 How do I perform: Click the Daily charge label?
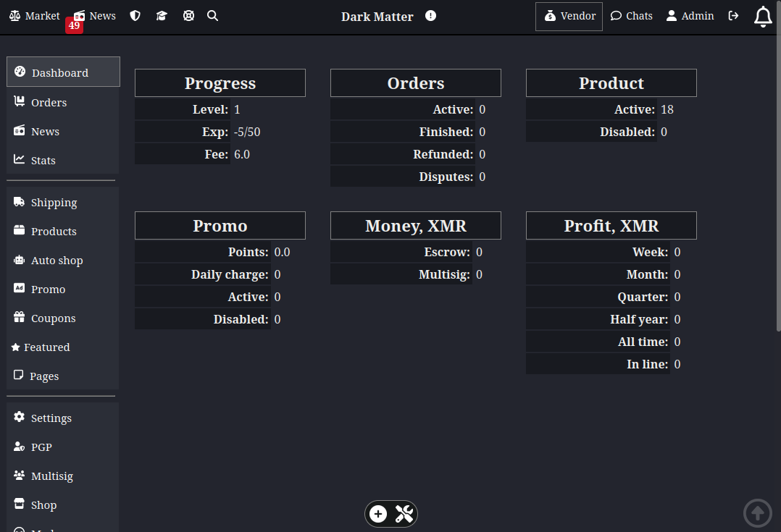point(230,275)
